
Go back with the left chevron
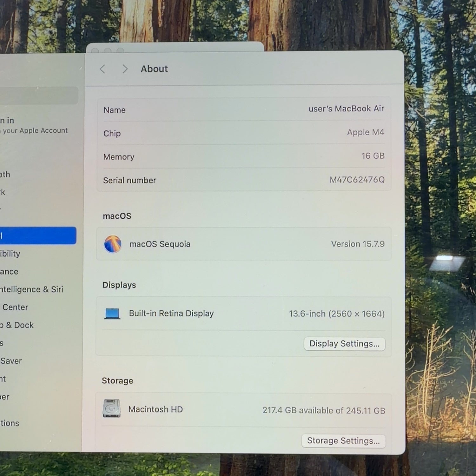(102, 69)
